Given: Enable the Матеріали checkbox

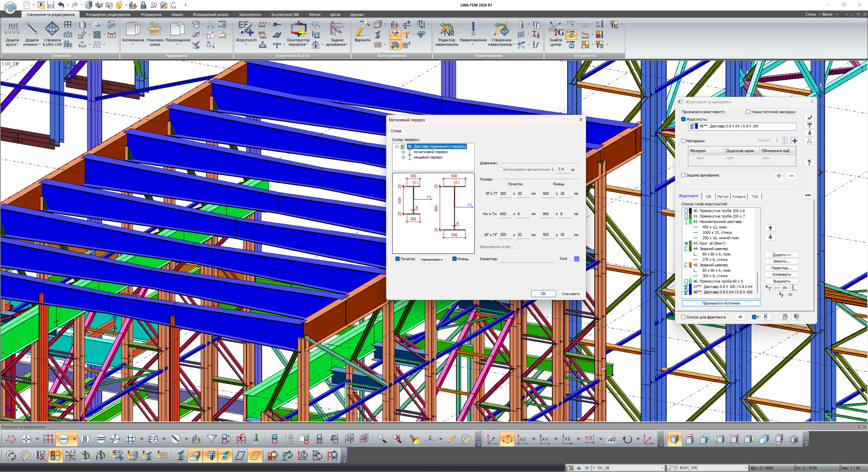Looking at the screenshot, I should (684, 141).
